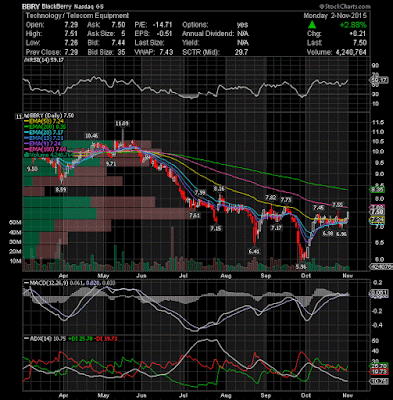Click the +0.21 Chg value

pos(358,34)
